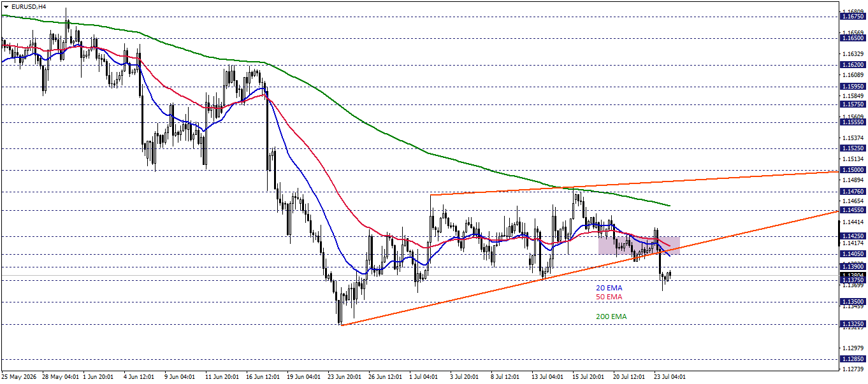Image resolution: width=868 pixels, height=384 pixels.
Task: Select the 1.14550 price level label
Action: point(853,210)
